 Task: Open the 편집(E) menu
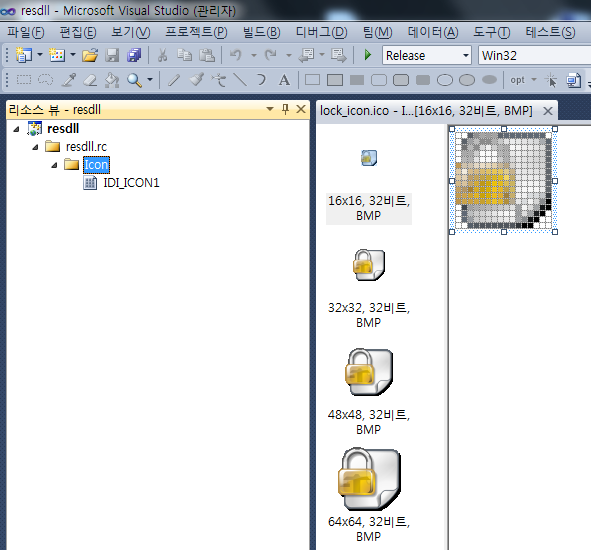(x=78, y=32)
